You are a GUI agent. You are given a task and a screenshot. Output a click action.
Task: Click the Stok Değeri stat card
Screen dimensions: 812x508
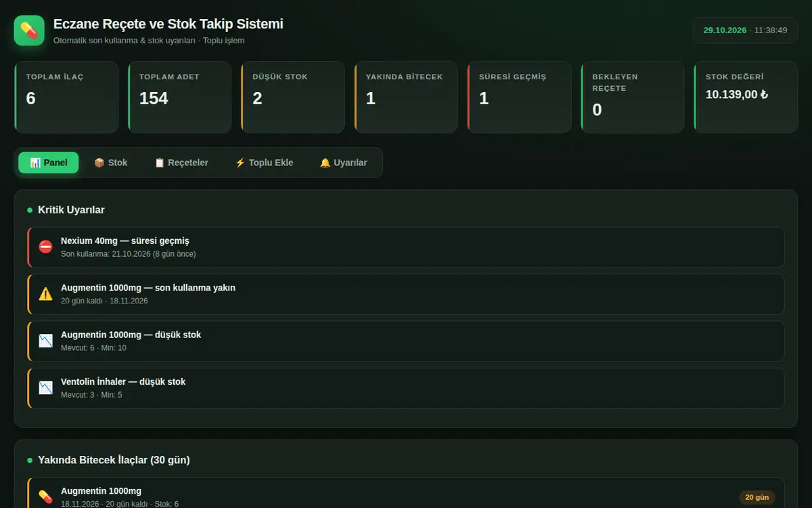[x=746, y=98]
